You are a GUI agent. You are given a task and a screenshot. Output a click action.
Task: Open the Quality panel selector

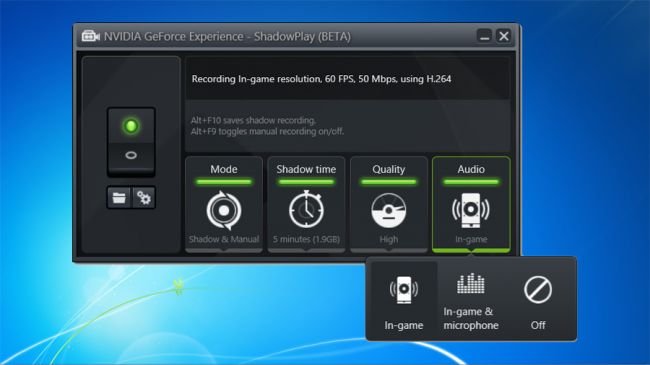(x=388, y=204)
